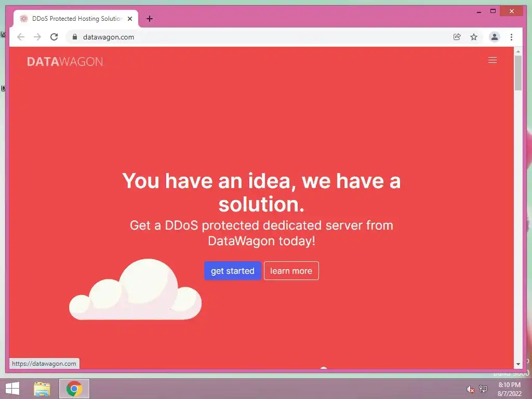Click the DataWagon logo

click(x=65, y=62)
